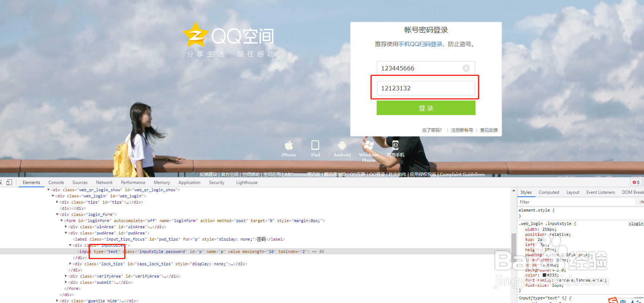Collapse the inputouter div node
The height and width of the screenshot is (303, 644).
click(x=70, y=245)
